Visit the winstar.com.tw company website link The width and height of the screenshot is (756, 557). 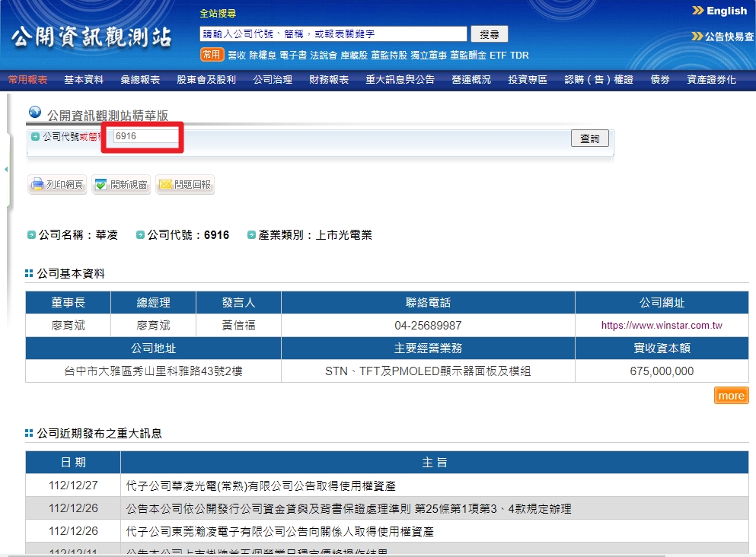tap(662, 325)
